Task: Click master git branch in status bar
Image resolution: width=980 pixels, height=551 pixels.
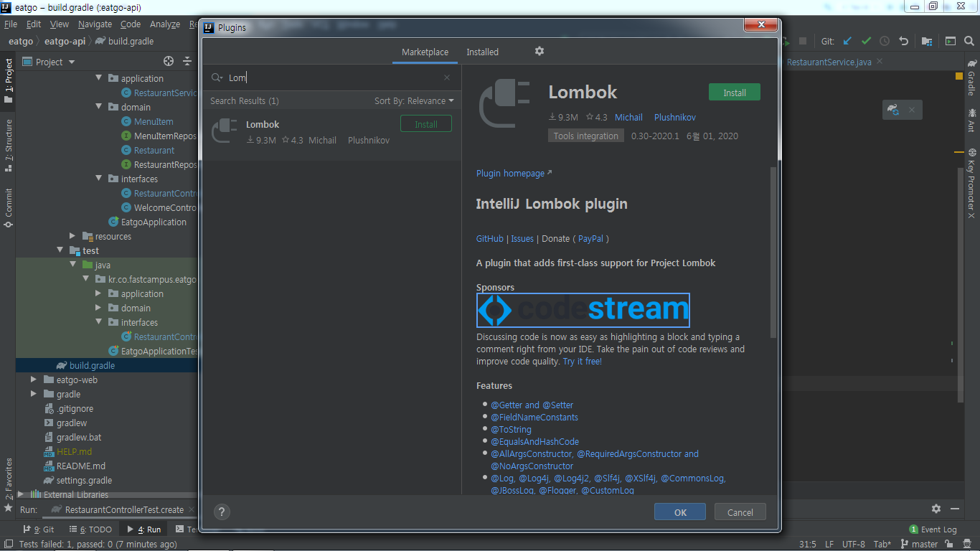Action: 920,544
